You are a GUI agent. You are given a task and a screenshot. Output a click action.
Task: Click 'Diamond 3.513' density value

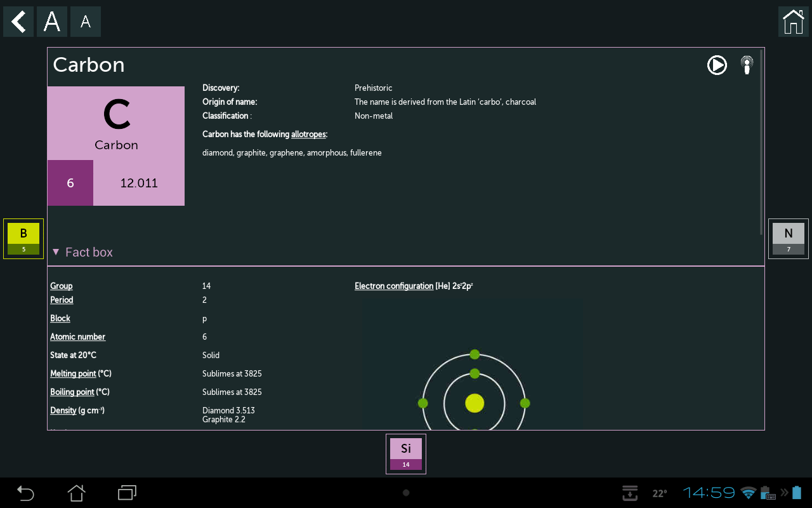click(x=228, y=410)
